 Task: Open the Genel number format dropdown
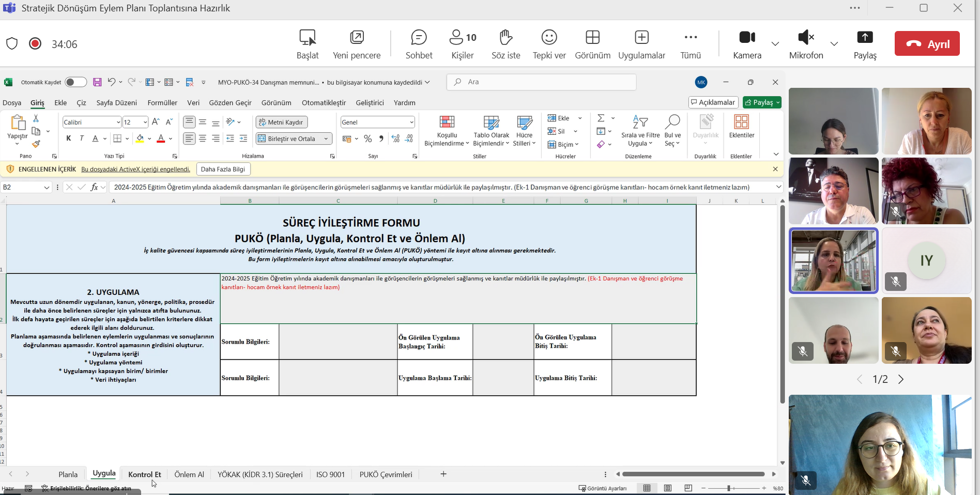411,122
